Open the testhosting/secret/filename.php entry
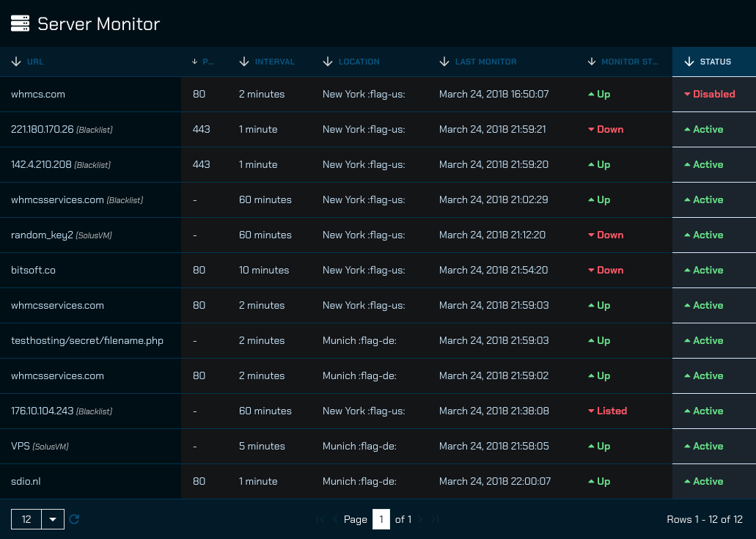The width and height of the screenshot is (756, 539). point(87,340)
